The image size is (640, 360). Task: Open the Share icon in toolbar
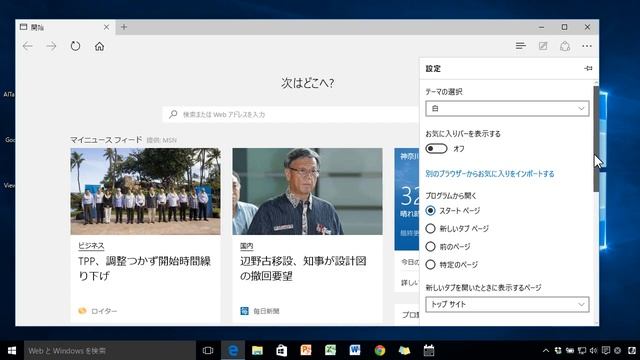(x=565, y=46)
